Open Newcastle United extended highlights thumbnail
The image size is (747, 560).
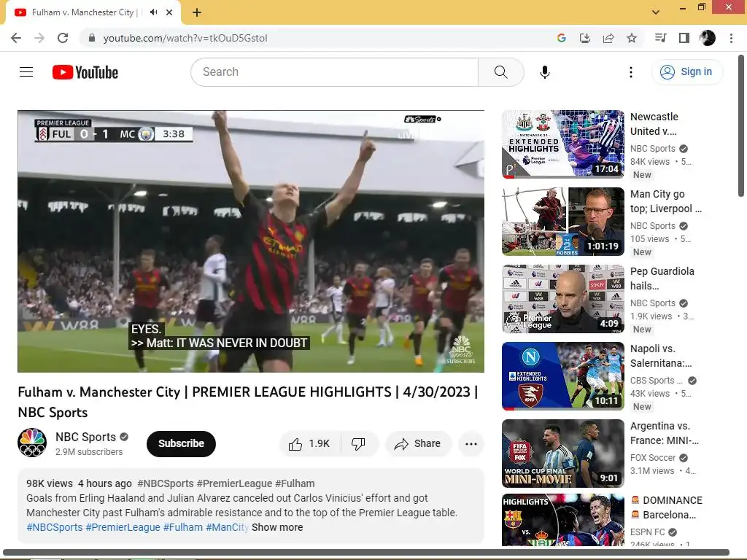(563, 144)
